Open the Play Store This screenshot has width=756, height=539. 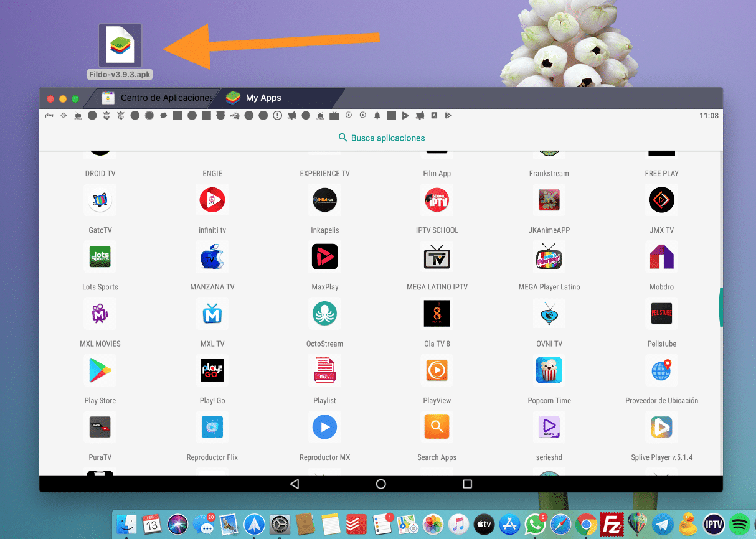click(100, 370)
